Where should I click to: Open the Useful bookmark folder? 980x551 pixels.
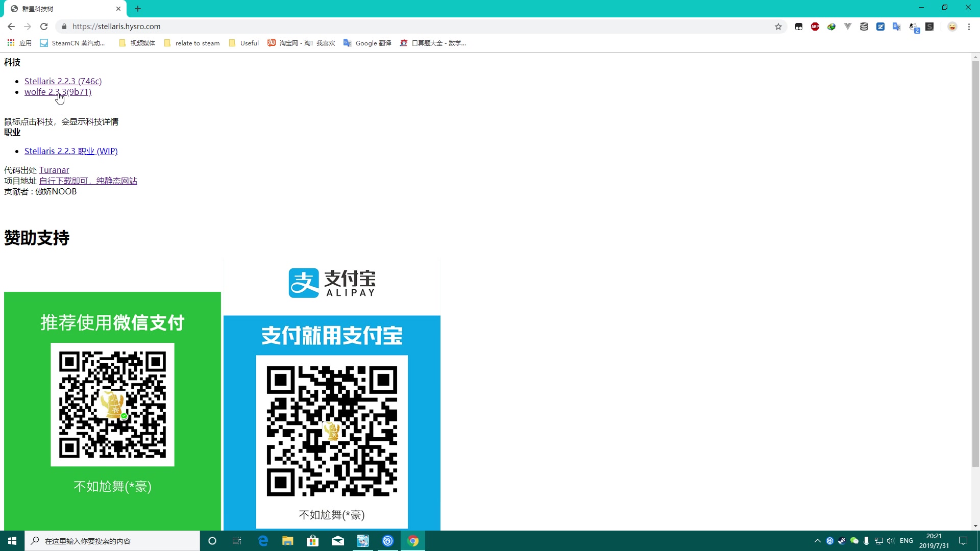[244, 43]
